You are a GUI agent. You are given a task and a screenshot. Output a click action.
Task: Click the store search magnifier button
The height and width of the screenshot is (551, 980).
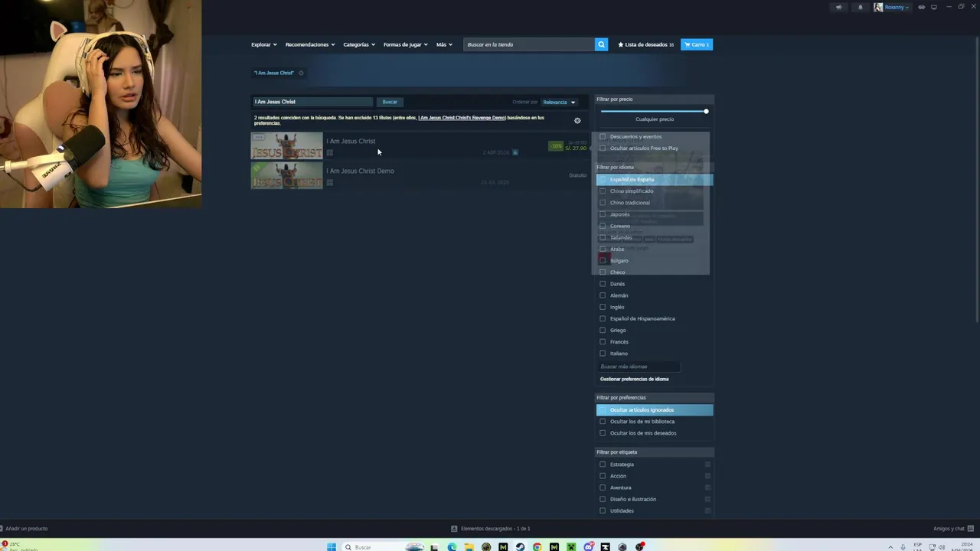(x=601, y=44)
